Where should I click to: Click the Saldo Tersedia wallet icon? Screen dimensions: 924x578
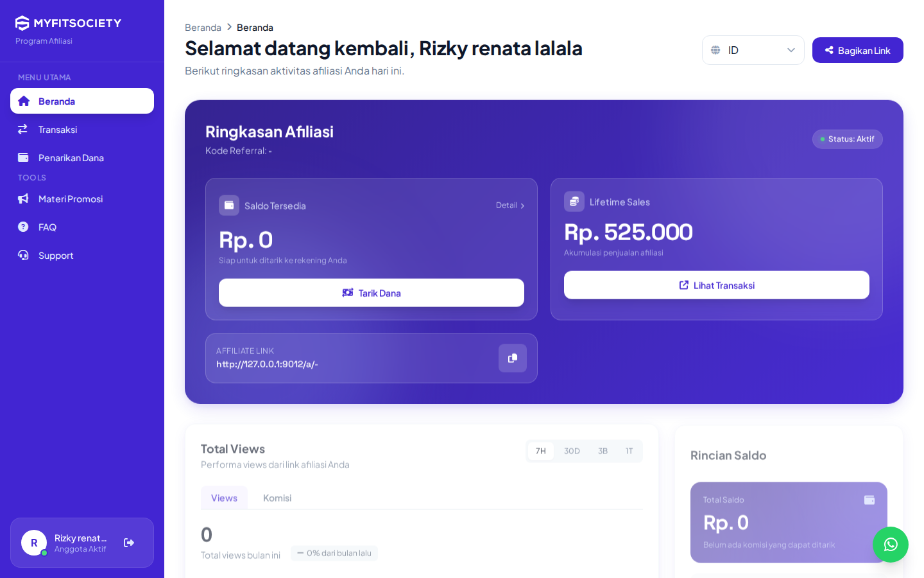229,206
